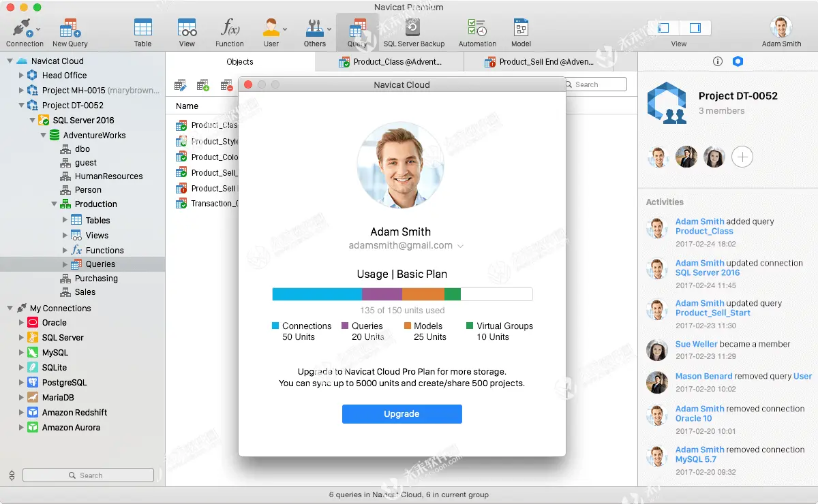Open SQL Server Backup icon

pyautogui.click(x=413, y=28)
